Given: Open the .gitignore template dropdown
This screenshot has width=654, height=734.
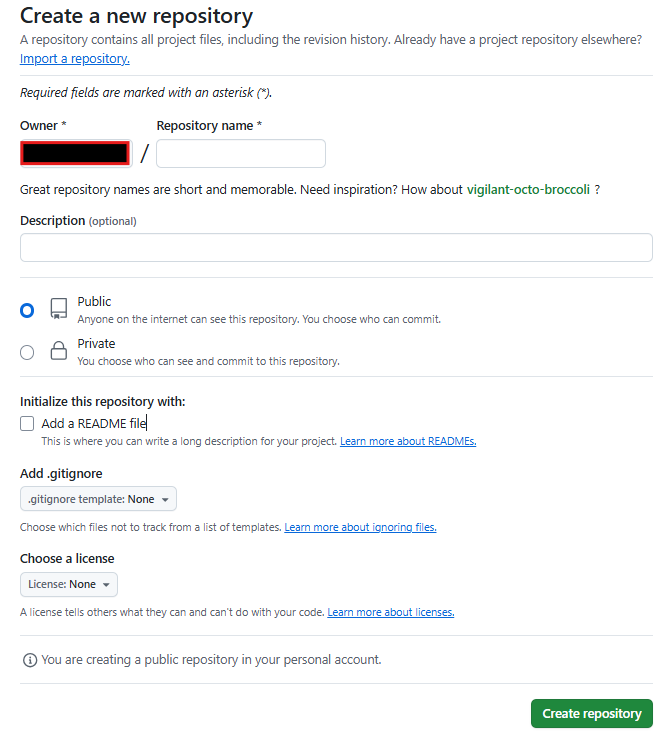Looking at the screenshot, I should click(98, 499).
